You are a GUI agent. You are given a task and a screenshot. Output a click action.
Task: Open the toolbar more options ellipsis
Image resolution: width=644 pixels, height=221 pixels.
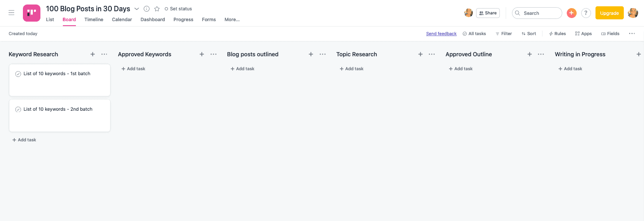coord(632,34)
